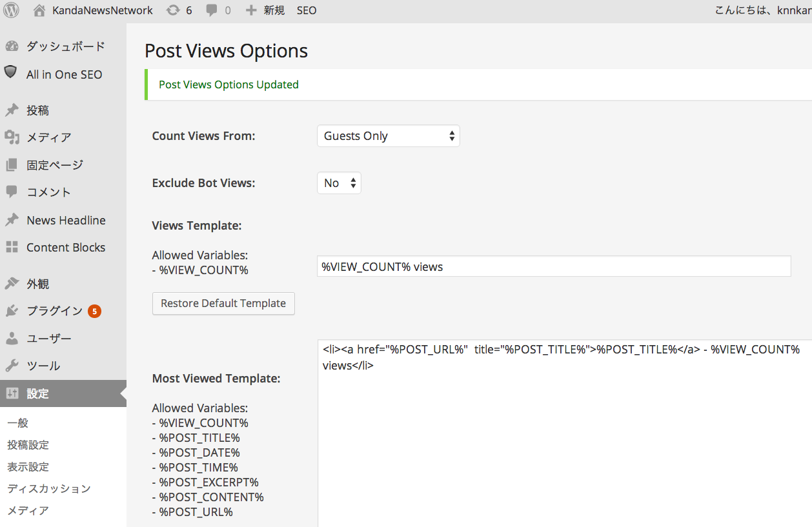The image size is (812, 527).
Task: Click the home icon beside KandaNewsNetwork
Action: click(40, 10)
